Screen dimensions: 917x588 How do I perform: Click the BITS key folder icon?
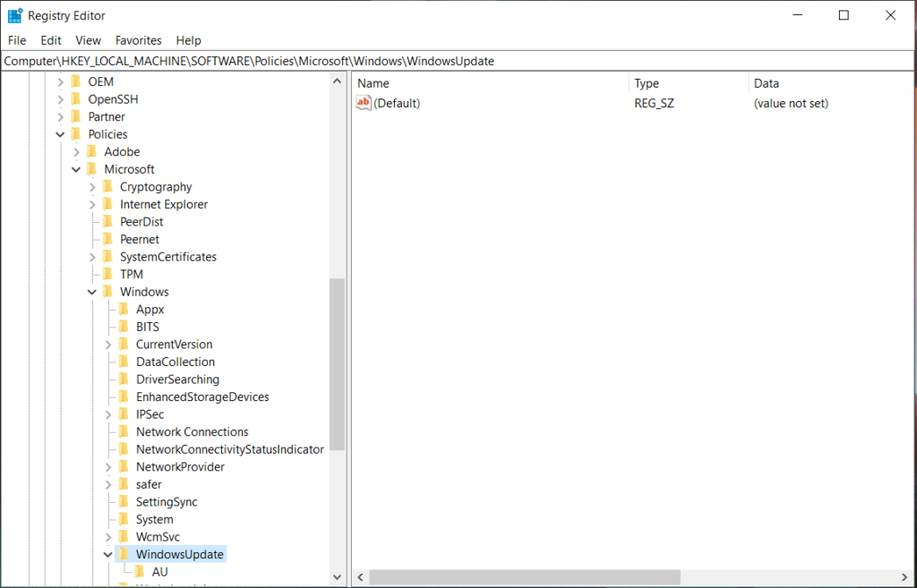124,327
